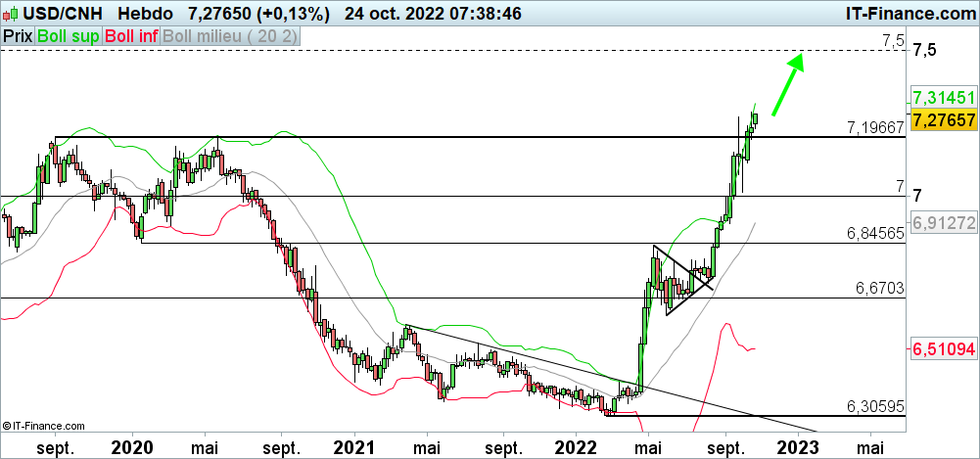
Task: Select the 7,19667 horizontal resistance label
Action: [874, 128]
